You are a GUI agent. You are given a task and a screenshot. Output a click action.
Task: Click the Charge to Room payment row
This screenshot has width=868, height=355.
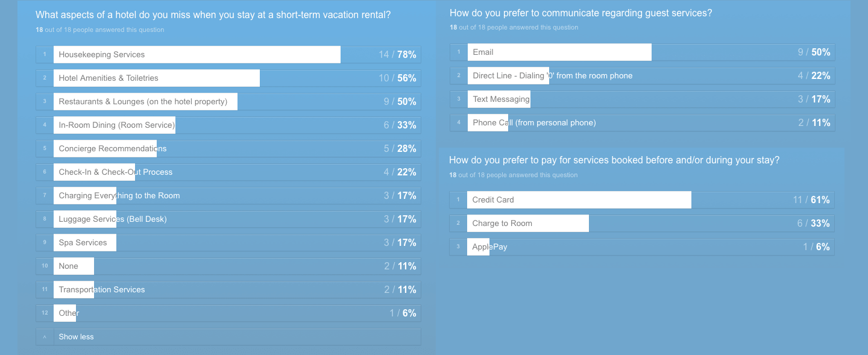(x=642, y=223)
